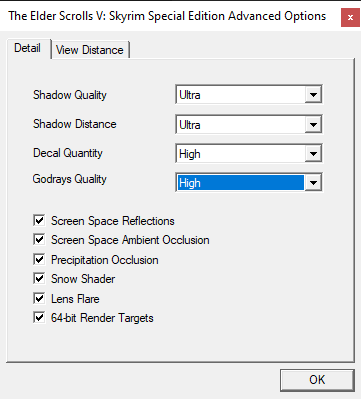Switch to the View Distance tab
Viewport: 361px width, 399px height.
pyautogui.click(x=91, y=50)
